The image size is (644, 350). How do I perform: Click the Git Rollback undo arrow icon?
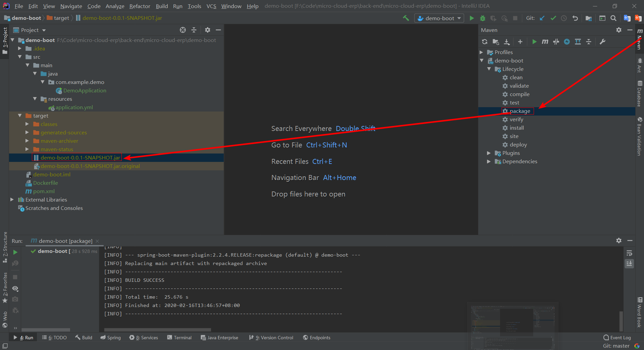click(x=575, y=18)
